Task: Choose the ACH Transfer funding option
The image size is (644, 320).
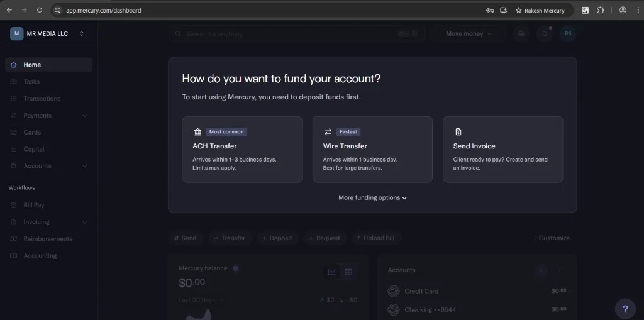Action: pyautogui.click(x=242, y=150)
